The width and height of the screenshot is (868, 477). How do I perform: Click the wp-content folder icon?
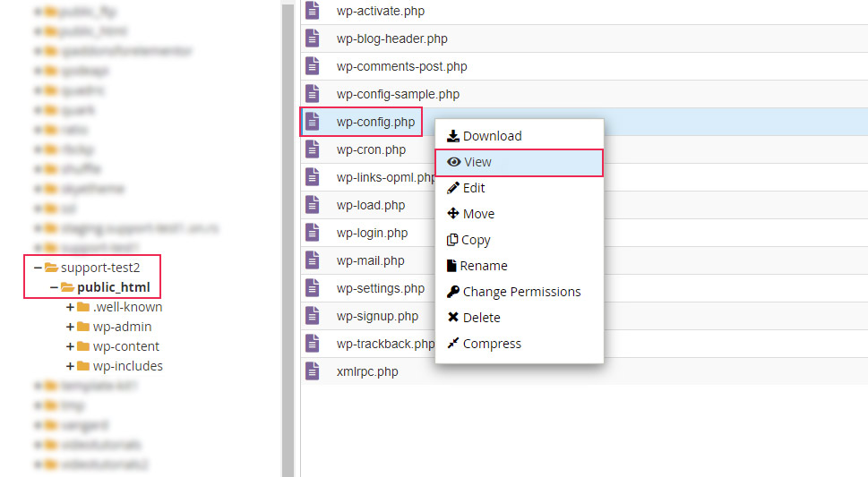pyautogui.click(x=83, y=346)
